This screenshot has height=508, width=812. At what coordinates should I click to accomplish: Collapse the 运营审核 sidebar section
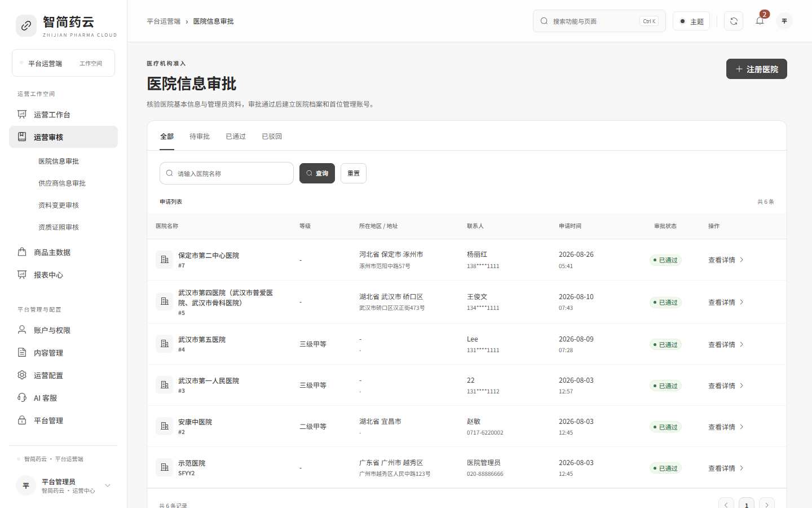pyautogui.click(x=63, y=137)
